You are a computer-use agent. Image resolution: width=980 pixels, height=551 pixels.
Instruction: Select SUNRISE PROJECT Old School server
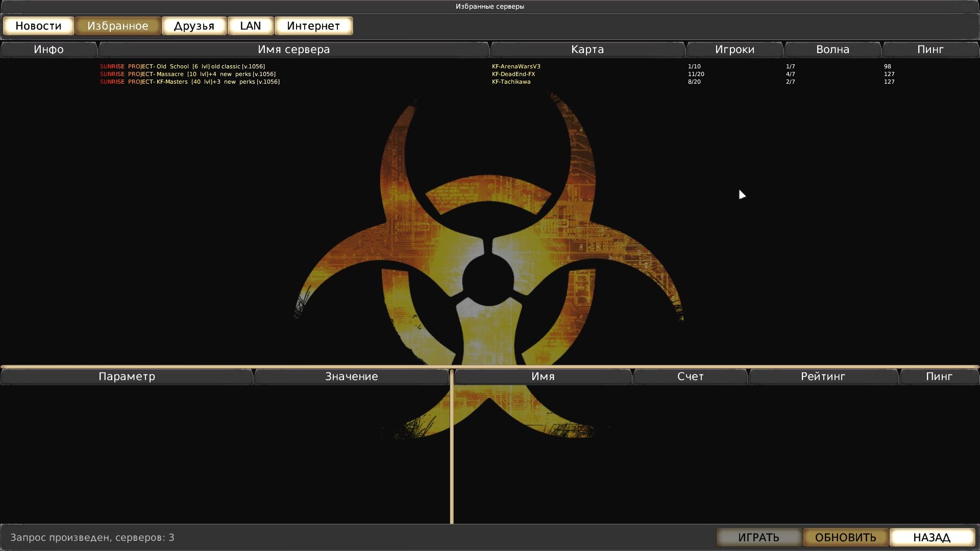[182, 66]
